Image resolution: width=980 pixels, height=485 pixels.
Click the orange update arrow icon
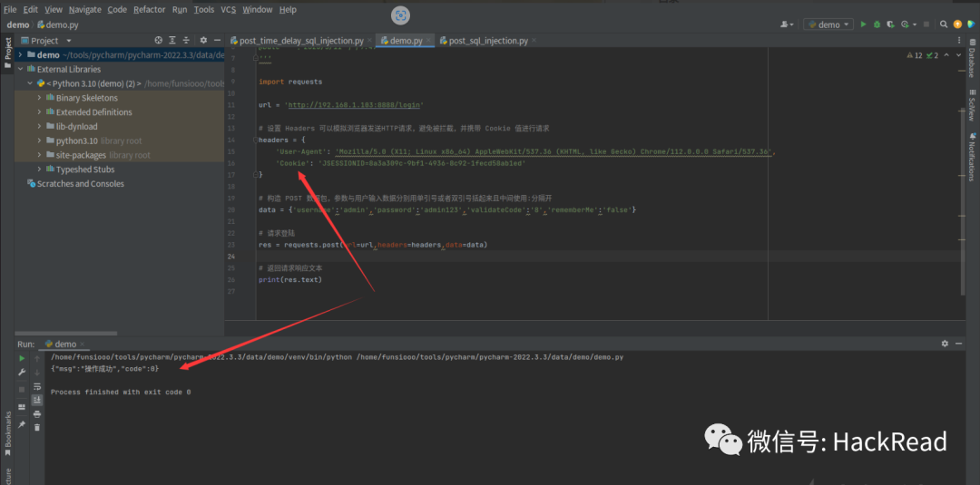click(958, 24)
